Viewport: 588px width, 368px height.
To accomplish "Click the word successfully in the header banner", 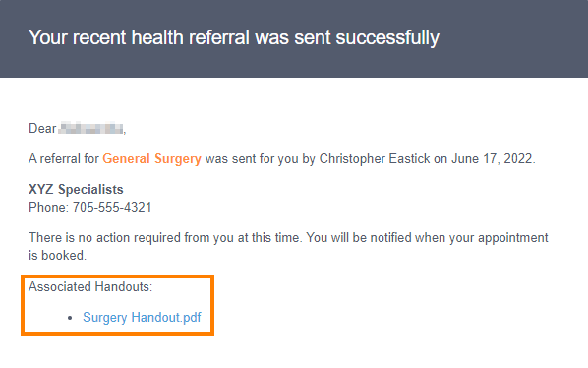I will coord(387,38).
